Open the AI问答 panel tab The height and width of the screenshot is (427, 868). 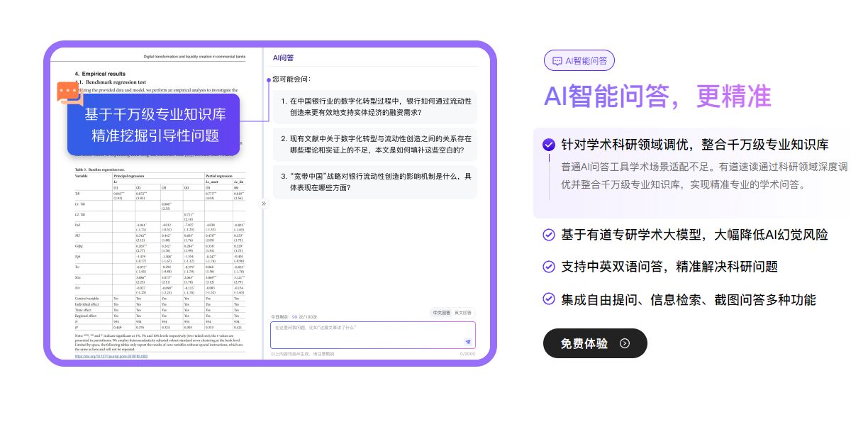coord(283,58)
